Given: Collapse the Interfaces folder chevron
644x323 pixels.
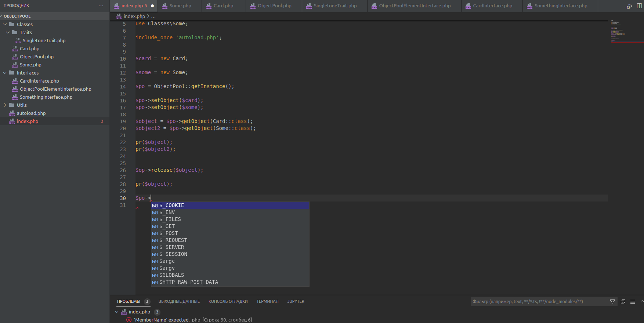Looking at the screenshot, I should coord(5,73).
